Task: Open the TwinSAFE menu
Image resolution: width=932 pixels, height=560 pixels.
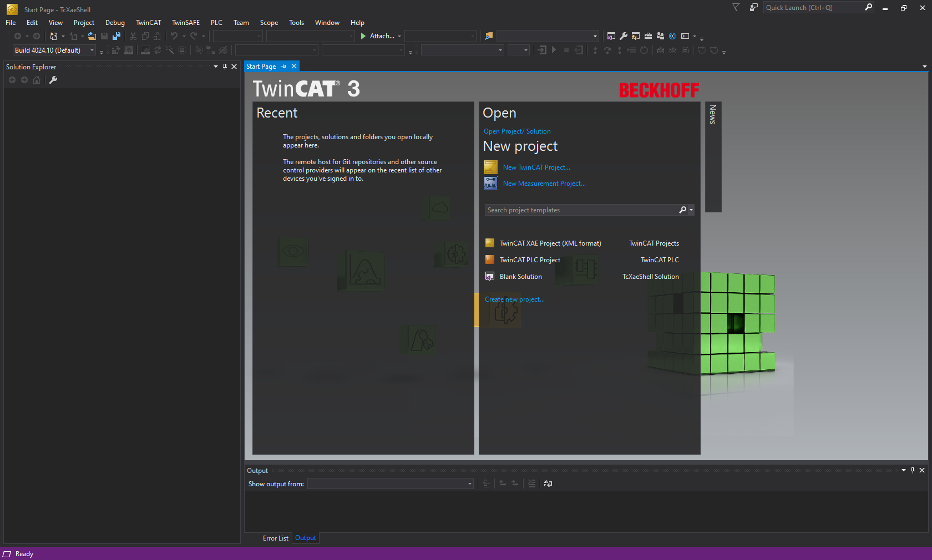Action: point(186,23)
